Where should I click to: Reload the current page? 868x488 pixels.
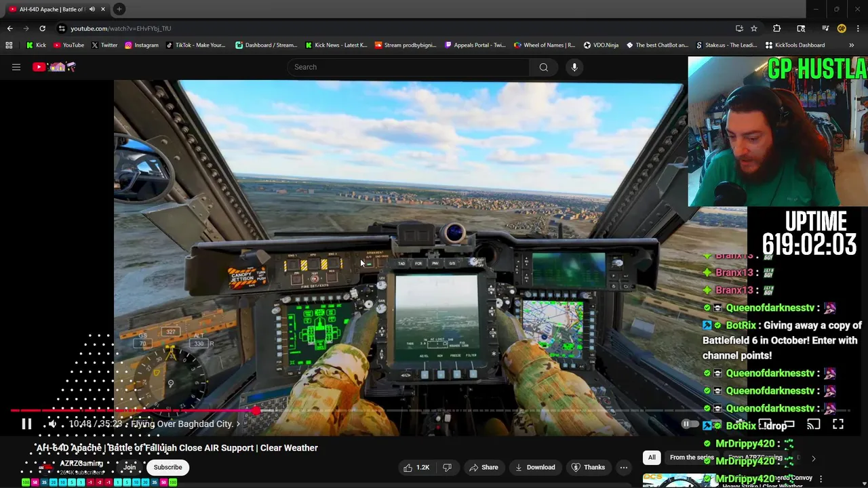click(42, 28)
